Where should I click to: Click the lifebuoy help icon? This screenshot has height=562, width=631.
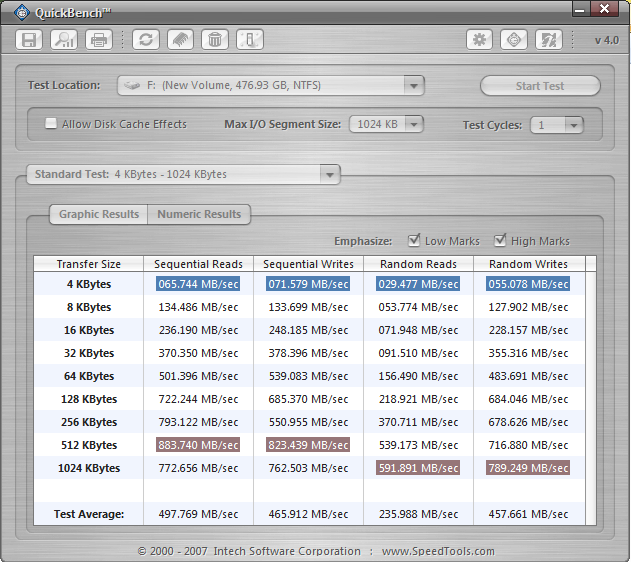[x=514, y=40]
